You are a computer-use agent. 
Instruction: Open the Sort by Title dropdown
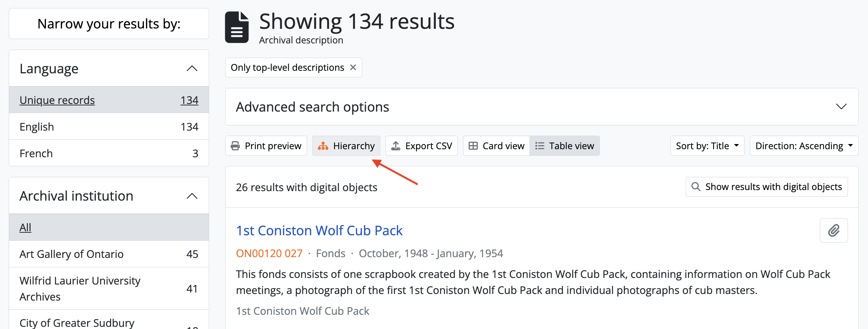coord(707,146)
